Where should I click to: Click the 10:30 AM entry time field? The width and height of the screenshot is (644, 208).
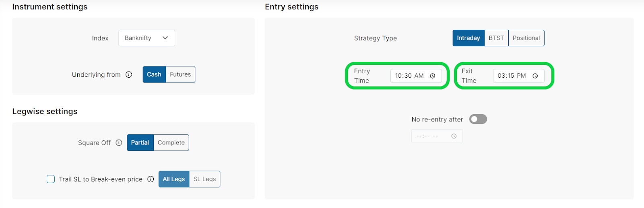click(416, 76)
